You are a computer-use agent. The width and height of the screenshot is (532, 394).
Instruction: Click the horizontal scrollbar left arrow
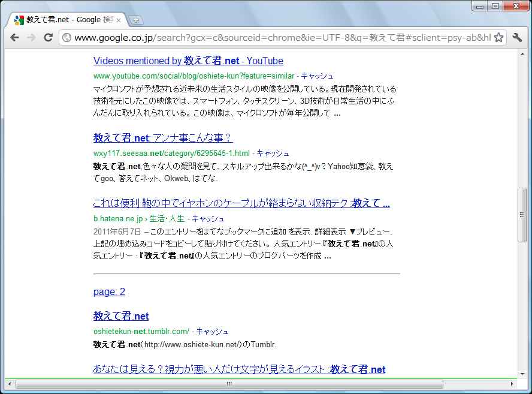tap(9, 384)
